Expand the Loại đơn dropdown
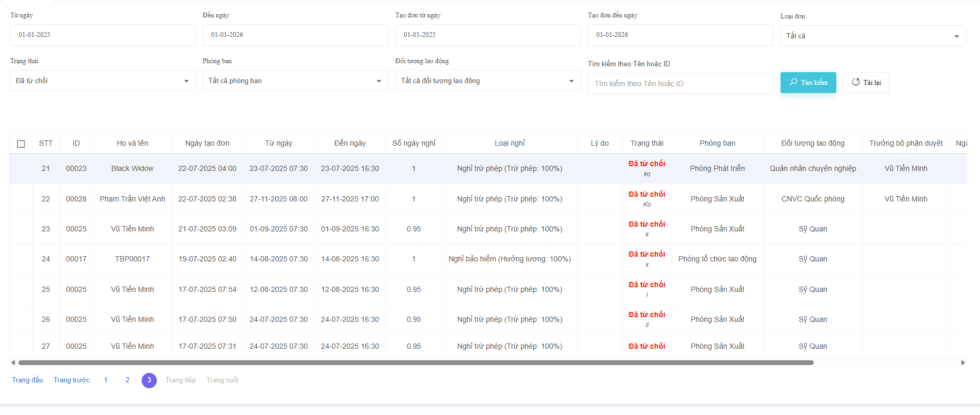Viewport: 980px width, 415px height. (x=873, y=36)
